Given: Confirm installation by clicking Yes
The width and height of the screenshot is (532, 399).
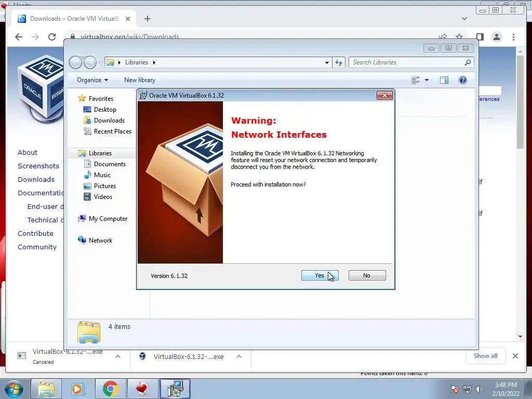Looking at the screenshot, I should click(320, 275).
